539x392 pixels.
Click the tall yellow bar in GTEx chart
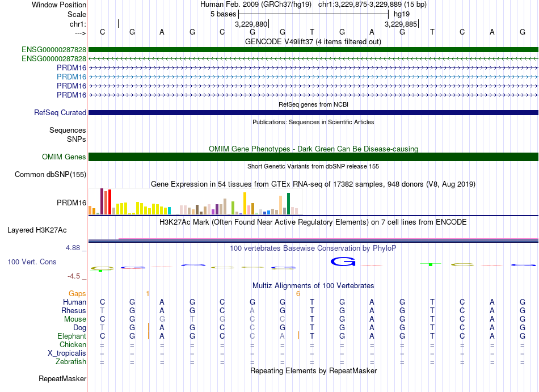point(245,204)
